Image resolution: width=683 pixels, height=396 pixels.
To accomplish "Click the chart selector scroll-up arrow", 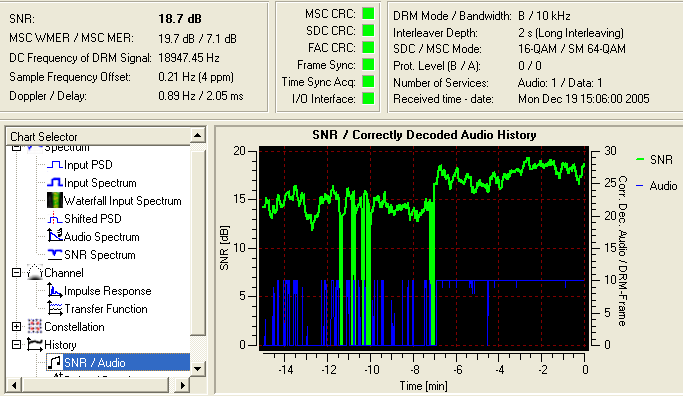I will point(198,135).
